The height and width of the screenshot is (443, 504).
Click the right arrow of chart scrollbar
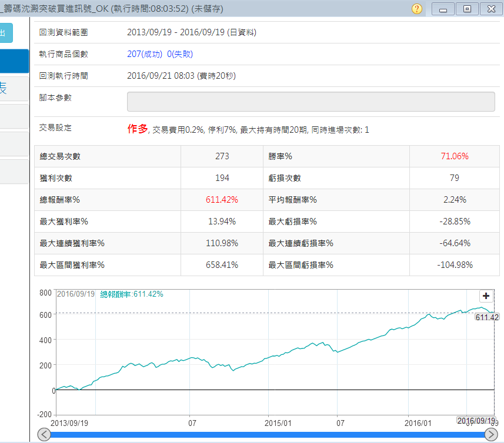click(491, 434)
